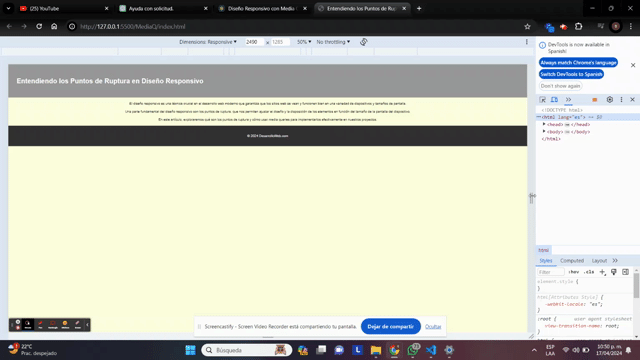Open Visual Studio Code from taskbar
Screen dimensions: 640x360
tap(431, 350)
